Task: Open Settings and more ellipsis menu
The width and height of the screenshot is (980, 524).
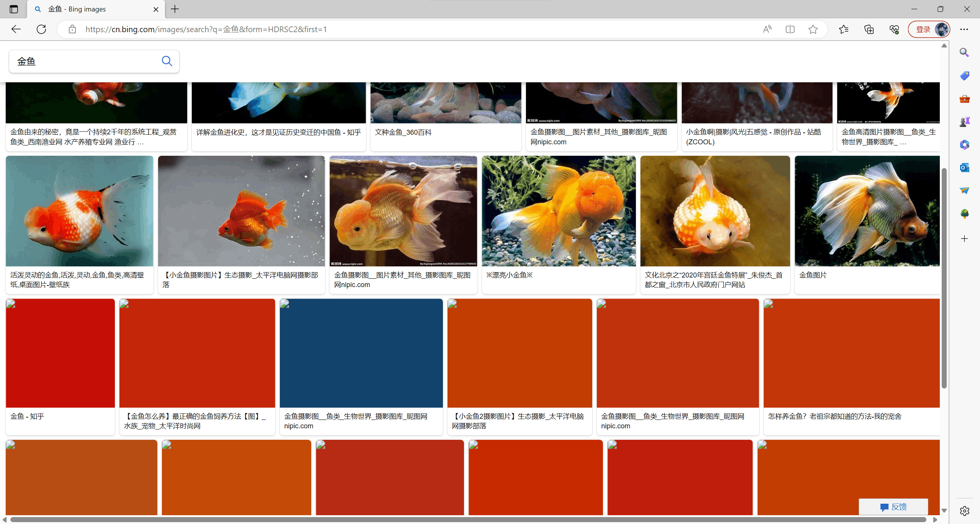Action: [x=964, y=29]
